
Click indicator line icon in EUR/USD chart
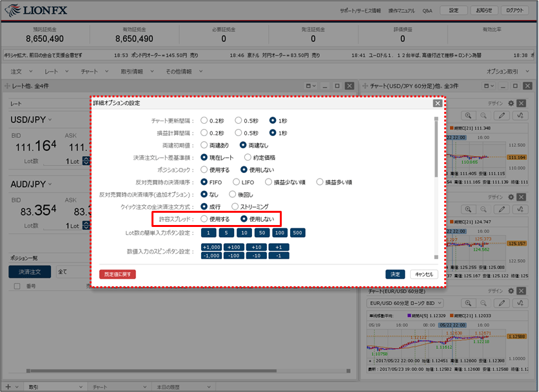(520, 303)
